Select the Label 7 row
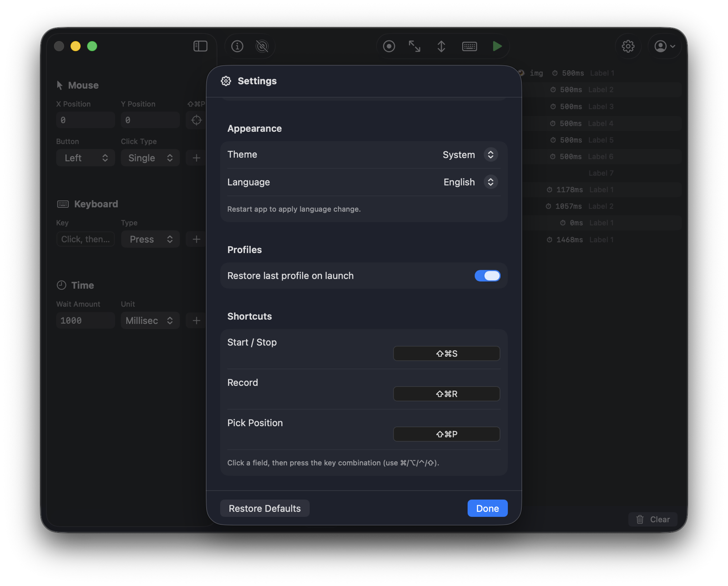Image resolution: width=728 pixels, height=586 pixels. tap(602, 173)
